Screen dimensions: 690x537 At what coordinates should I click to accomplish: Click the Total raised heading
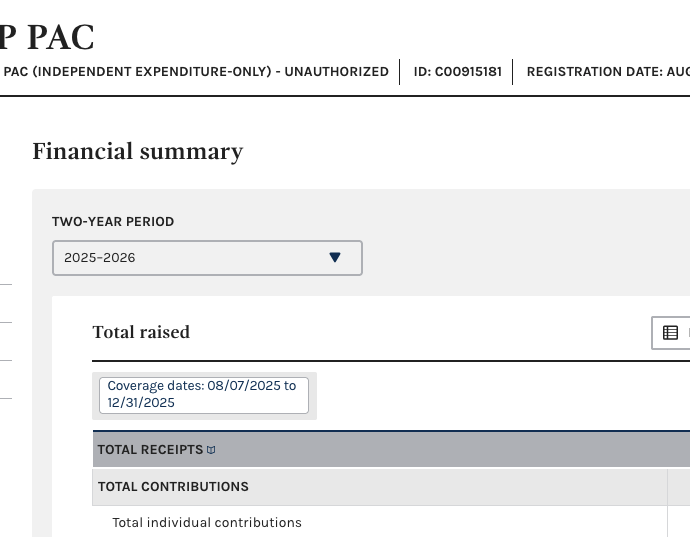click(141, 332)
